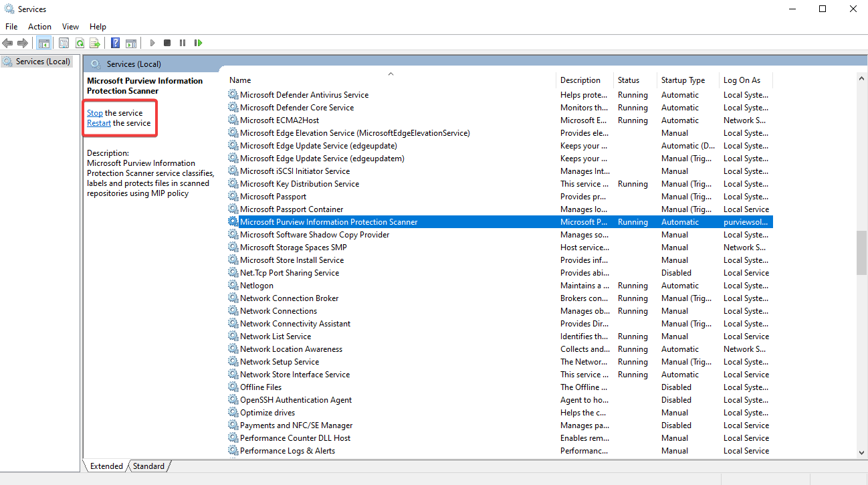Click the gear icon beside Performance Counter DLL Host
This screenshot has width=868, height=485.
coord(233,438)
